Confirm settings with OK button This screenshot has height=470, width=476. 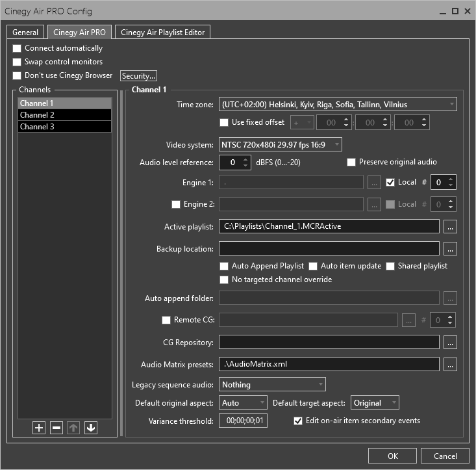tap(392, 456)
